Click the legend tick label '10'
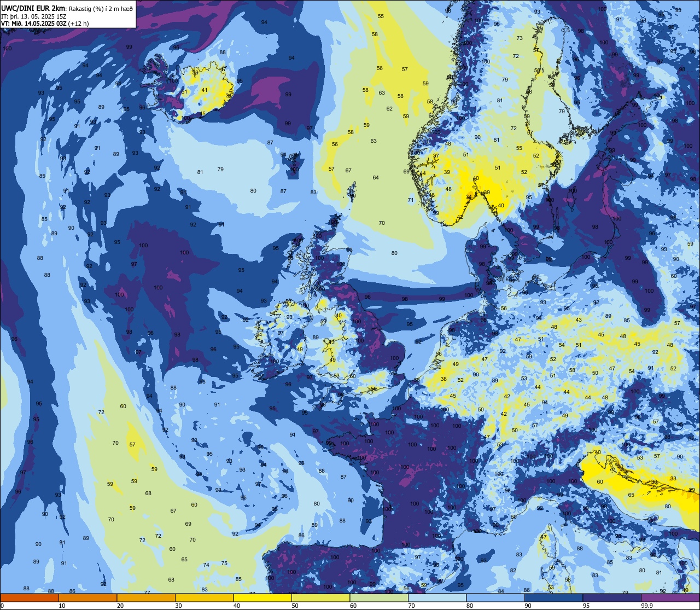 [62, 606]
